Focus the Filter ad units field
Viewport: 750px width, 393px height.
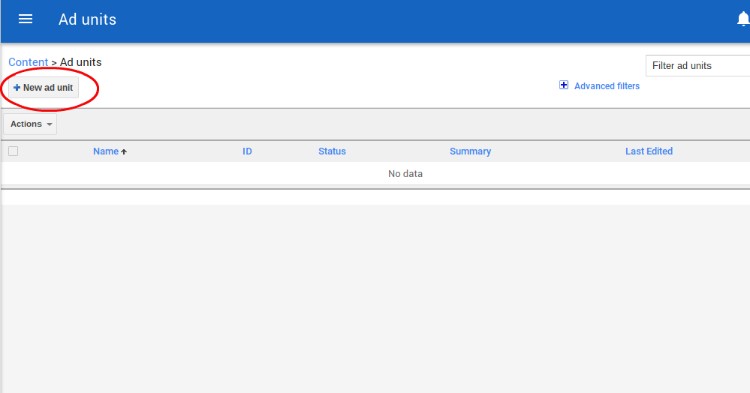[x=697, y=66]
